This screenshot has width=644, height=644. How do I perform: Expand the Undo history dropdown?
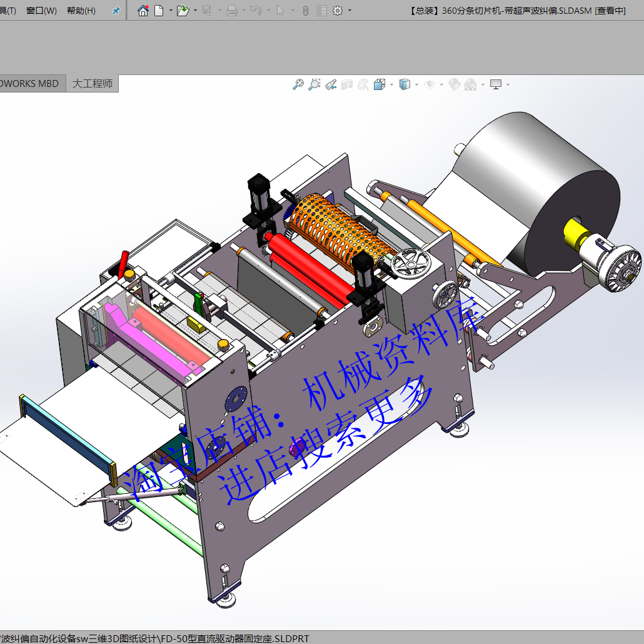pyautogui.click(x=268, y=10)
